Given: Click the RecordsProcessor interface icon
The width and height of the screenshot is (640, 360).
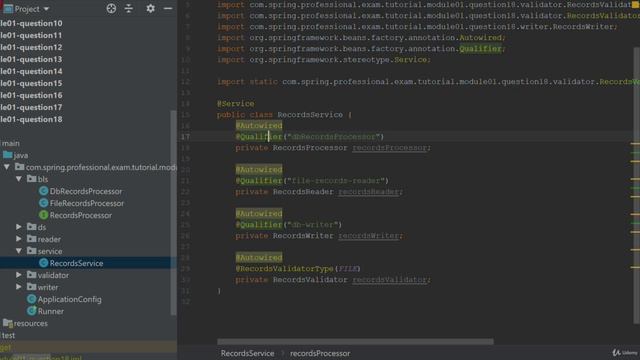Looking at the screenshot, I should tap(43, 215).
